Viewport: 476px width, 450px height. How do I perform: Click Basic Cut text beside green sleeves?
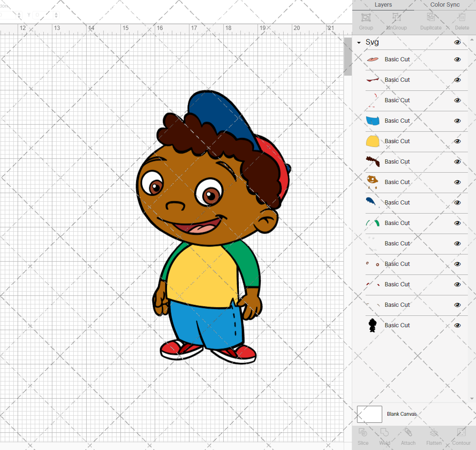[397, 223]
